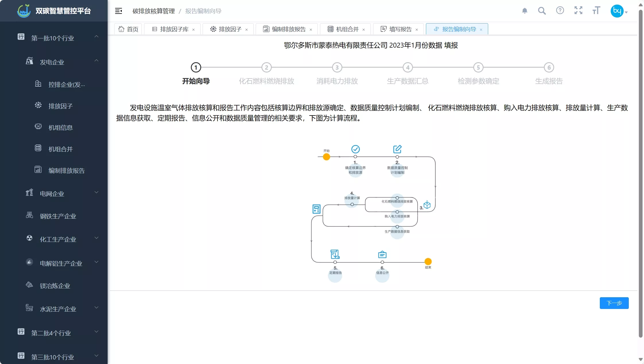Close the 机组合并 tab

364,30
